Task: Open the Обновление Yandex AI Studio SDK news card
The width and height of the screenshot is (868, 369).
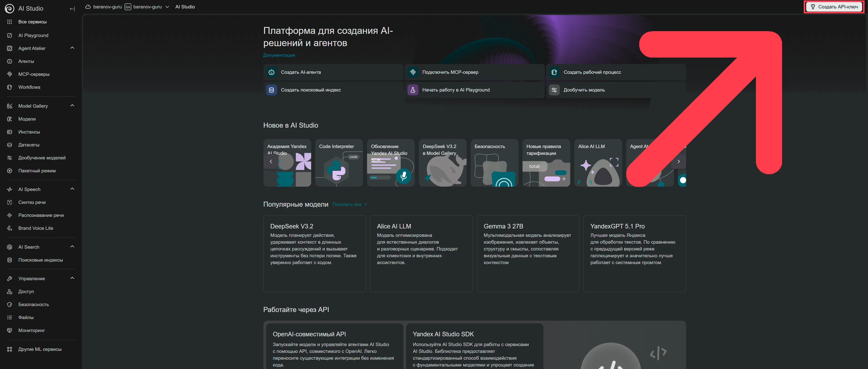Action: tap(390, 163)
